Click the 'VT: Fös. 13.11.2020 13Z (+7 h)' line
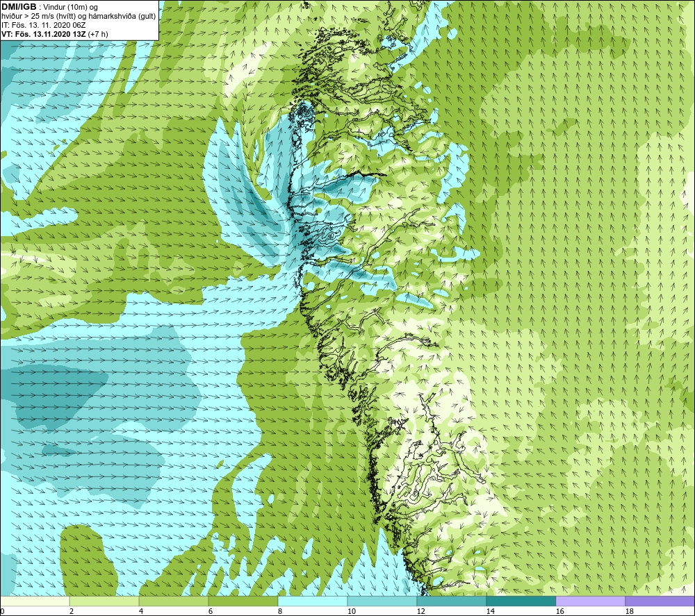This screenshot has width=695, height=616. pos(55,34)
